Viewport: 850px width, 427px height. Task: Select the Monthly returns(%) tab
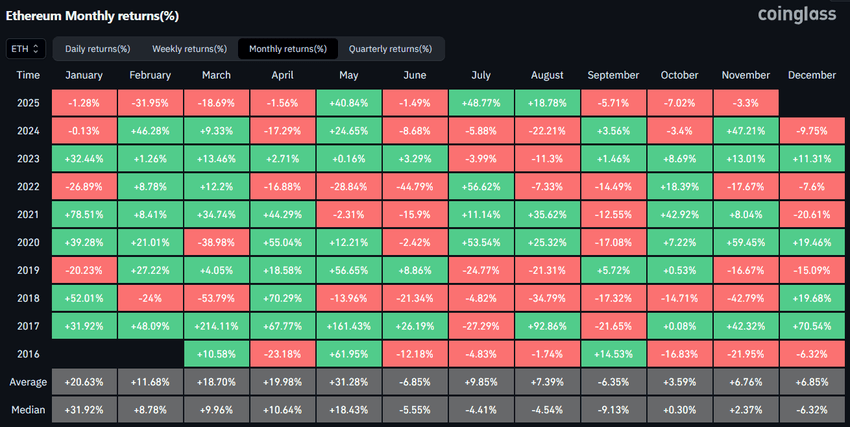click(x=288, y=49)
